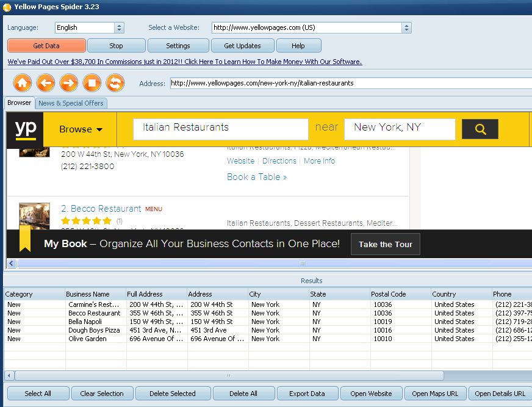The image size is (532, 407).
Task: Click results table scrollbar left arrow
Action: (9, 375)
